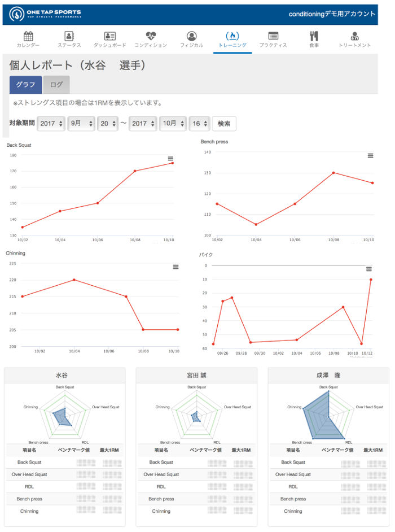The width and height of the screenshot is (395, 532).
Task: Expand the end month 10月 dropdown
Action: coord(172,123)
